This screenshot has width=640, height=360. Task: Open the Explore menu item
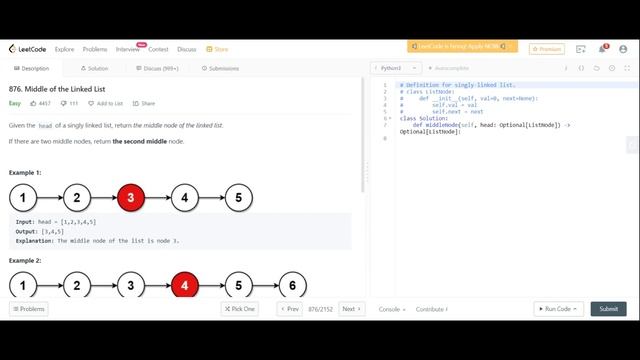click(x=64, y=49)
